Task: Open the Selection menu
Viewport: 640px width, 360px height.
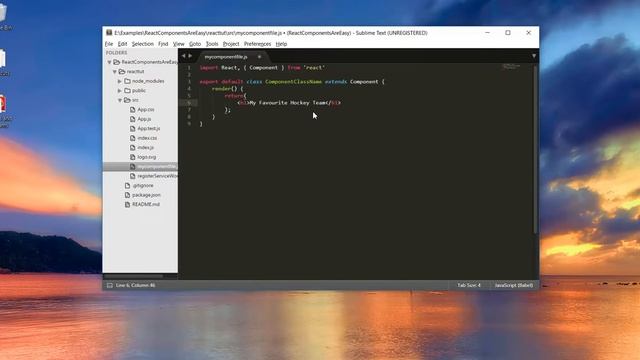Action: pyautogui.click(x=142, y=44)
